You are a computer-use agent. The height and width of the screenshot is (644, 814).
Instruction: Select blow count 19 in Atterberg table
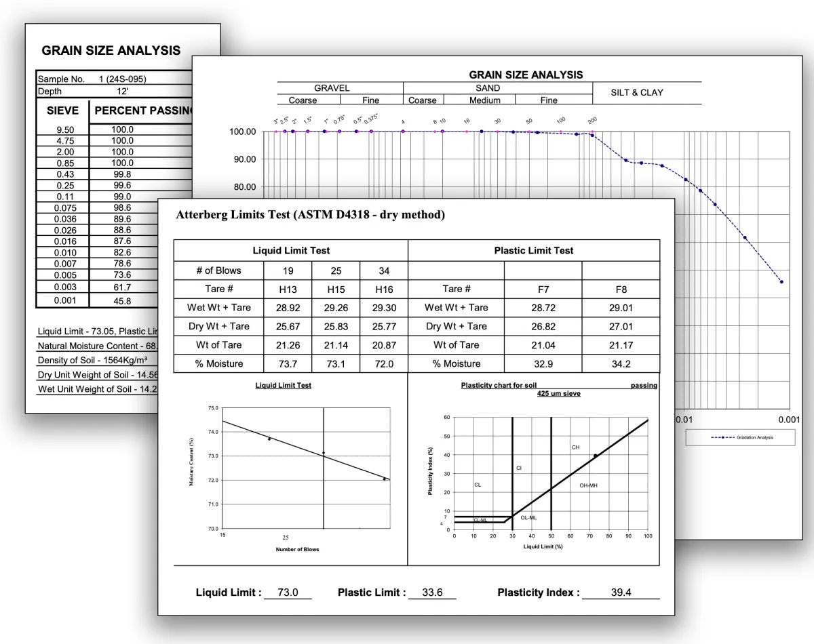(x=288, y=270)
